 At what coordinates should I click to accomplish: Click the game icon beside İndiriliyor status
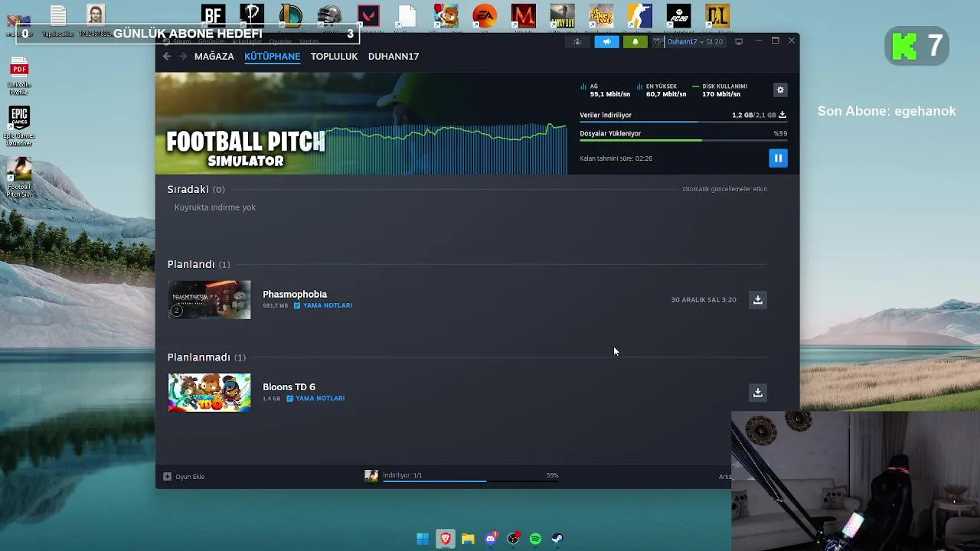coord(371,476)
